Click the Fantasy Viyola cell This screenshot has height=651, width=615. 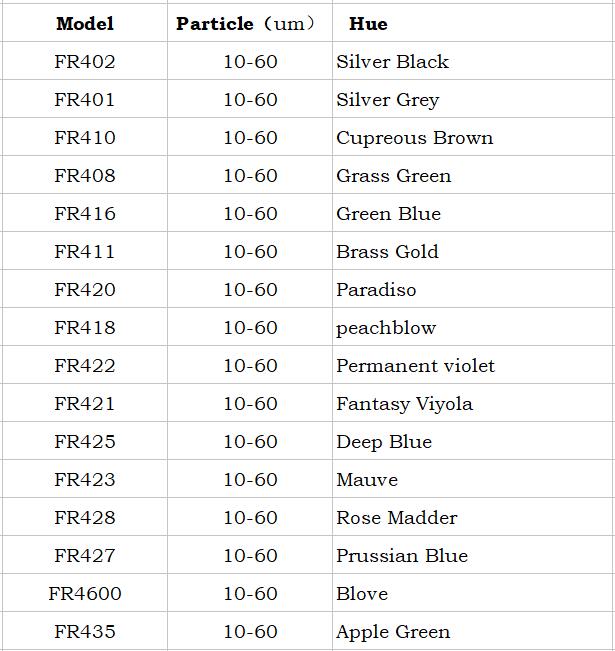[473, 403]
